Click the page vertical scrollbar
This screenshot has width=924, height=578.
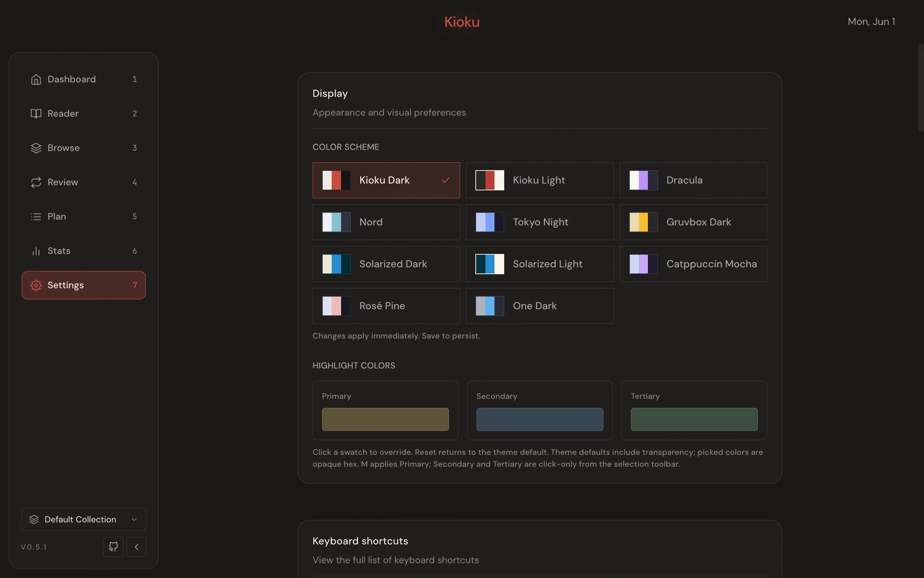(920, 88)
